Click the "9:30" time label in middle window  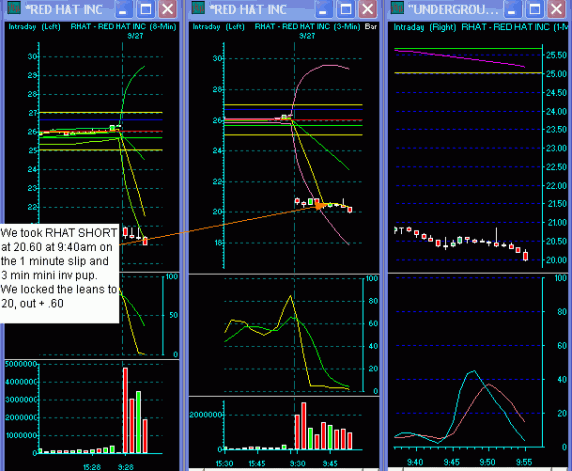(x=297, y=463)
